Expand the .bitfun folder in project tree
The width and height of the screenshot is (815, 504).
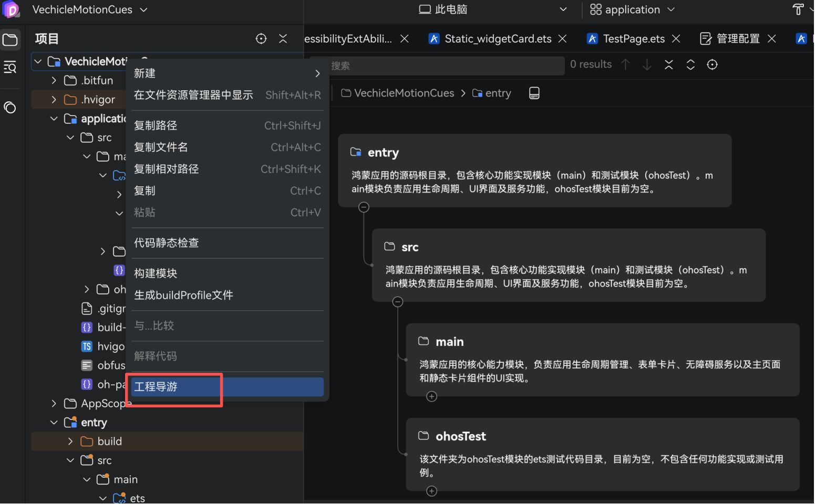pyautogui.click(x=54, y=80)
